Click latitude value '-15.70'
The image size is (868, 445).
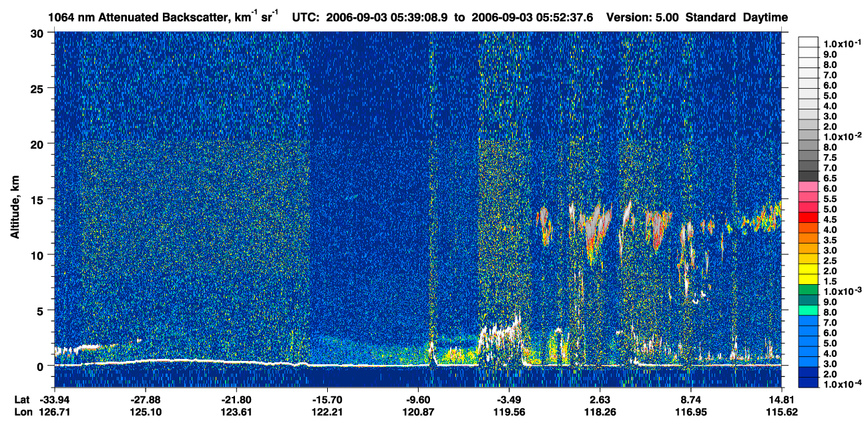(x=328, y=400)
